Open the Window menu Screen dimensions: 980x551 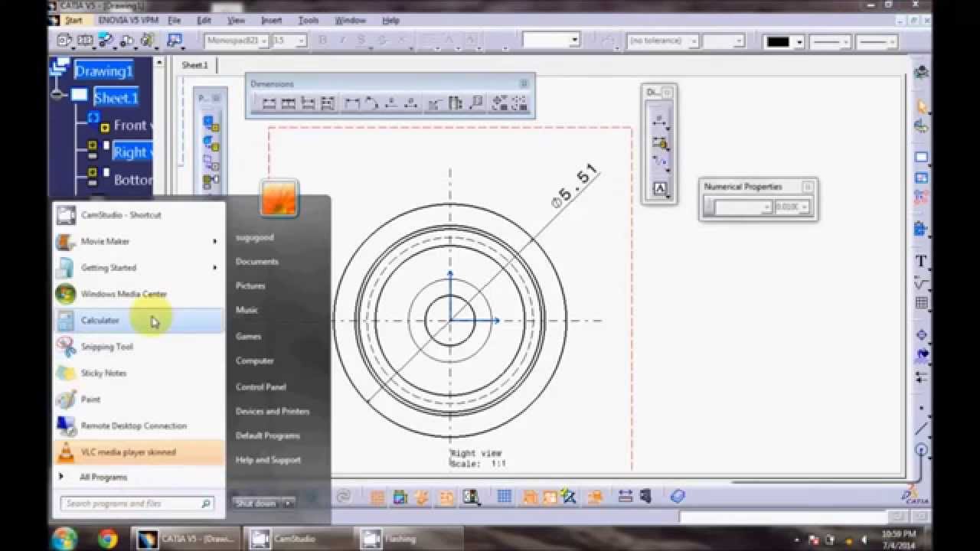[x=351, y=21]
